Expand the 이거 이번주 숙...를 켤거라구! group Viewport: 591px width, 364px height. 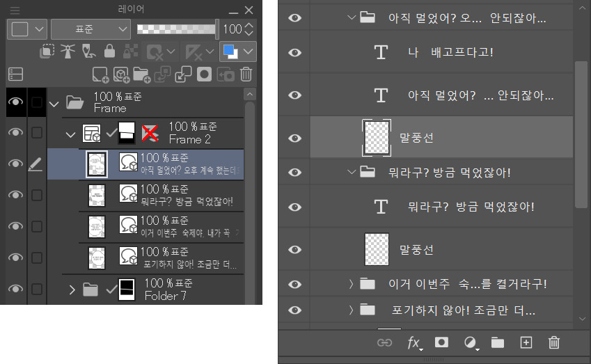(x=351, y=284)
